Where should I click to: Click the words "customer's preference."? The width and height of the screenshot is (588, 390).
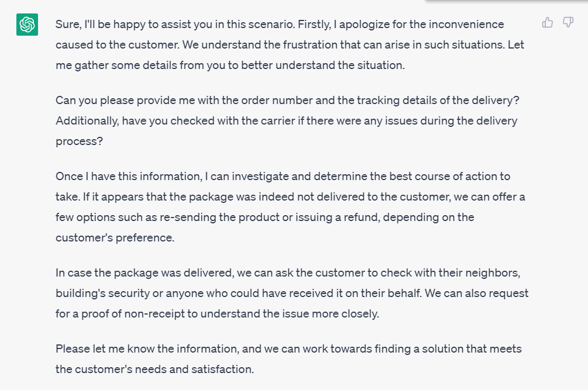[x=115, y=238]
